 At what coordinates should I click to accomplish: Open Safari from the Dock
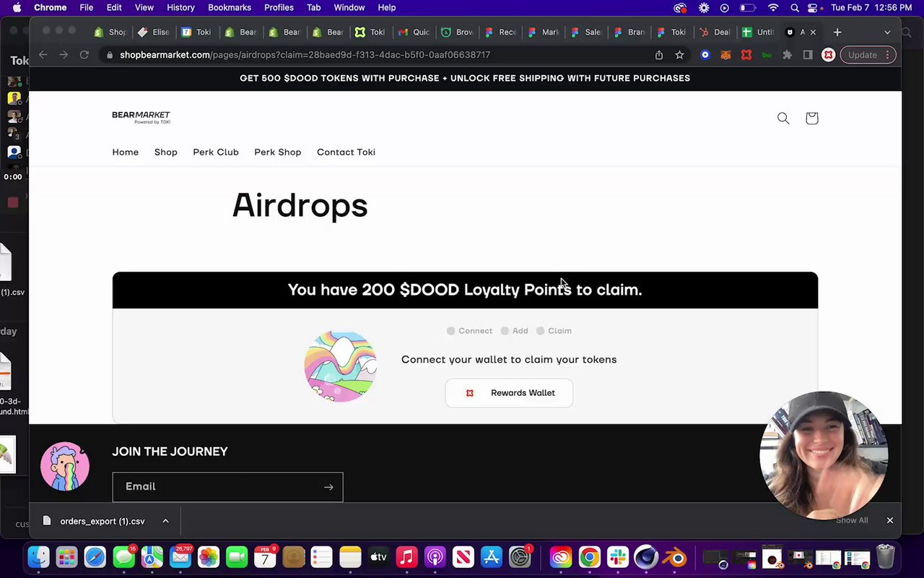coord(95,557)
